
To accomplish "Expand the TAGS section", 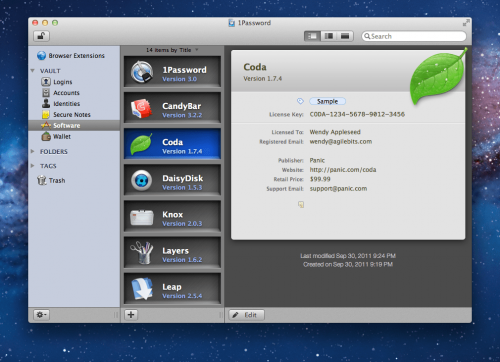I will click(x=33, y=166).
